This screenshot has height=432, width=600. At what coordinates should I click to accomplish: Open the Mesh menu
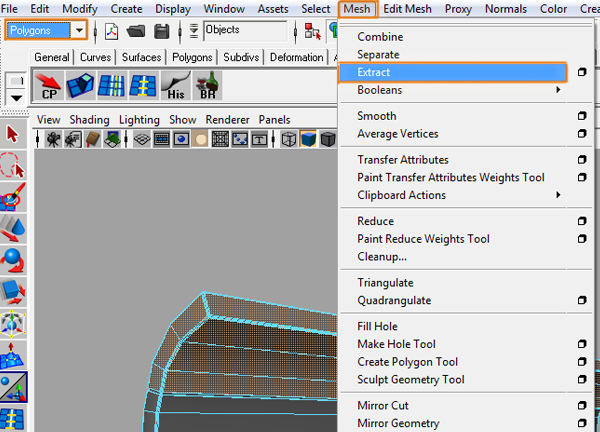357,9
